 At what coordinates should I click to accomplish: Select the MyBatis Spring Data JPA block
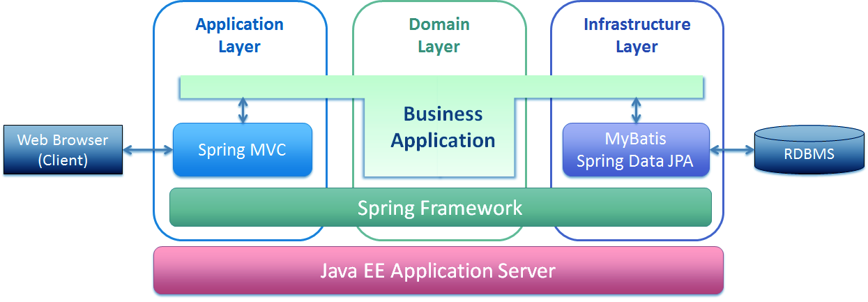[636, 150]
